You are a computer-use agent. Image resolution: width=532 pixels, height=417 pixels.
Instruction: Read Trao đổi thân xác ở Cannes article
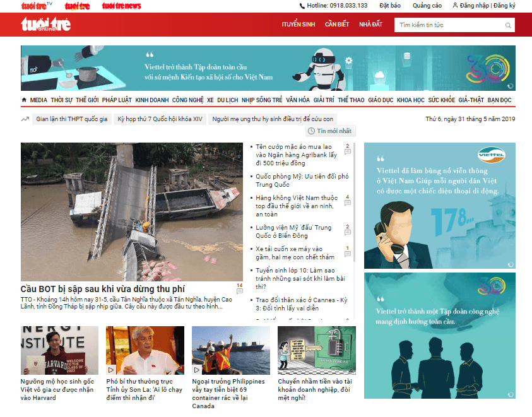302,304
